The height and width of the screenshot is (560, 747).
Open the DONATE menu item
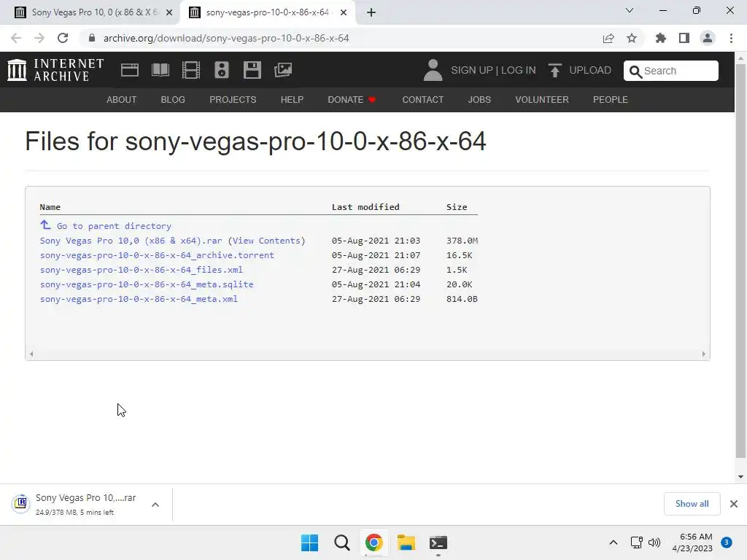[352, 99]
